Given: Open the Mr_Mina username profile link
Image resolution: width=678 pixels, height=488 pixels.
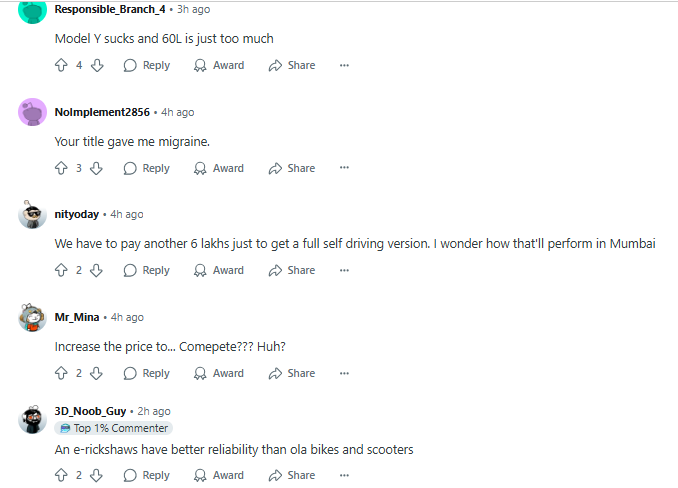Looking at the screenshot, I should point(77,317).
